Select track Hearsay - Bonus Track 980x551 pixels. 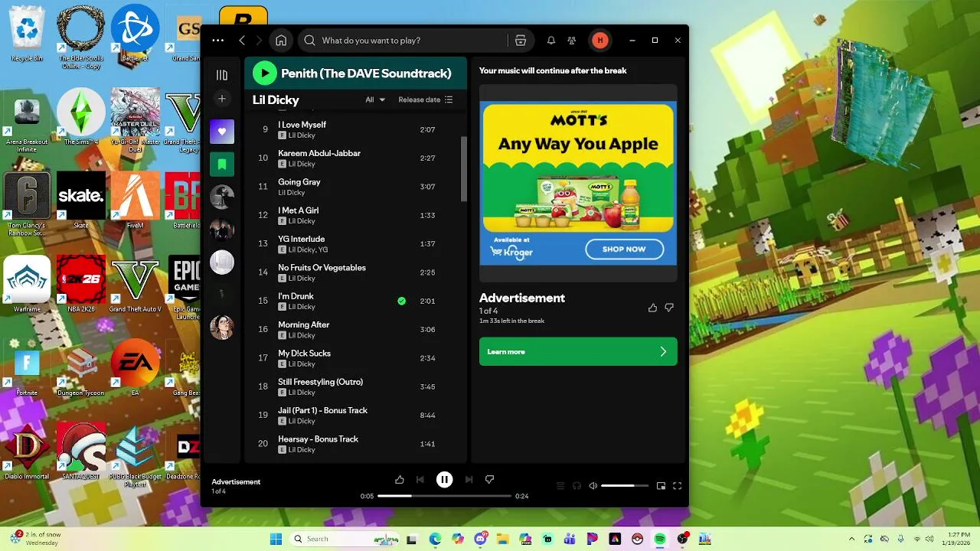pyautogui.click(x=318, y=439)
